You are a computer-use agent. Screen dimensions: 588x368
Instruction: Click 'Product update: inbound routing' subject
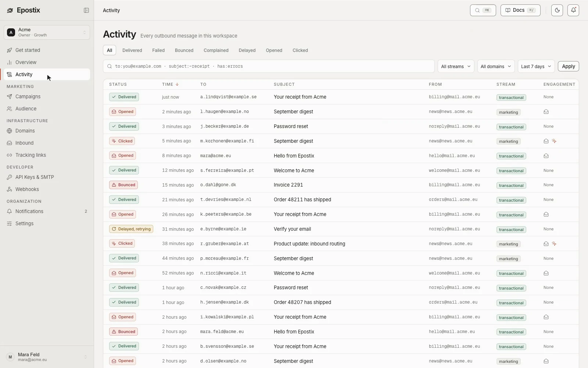tap(309, 244)
